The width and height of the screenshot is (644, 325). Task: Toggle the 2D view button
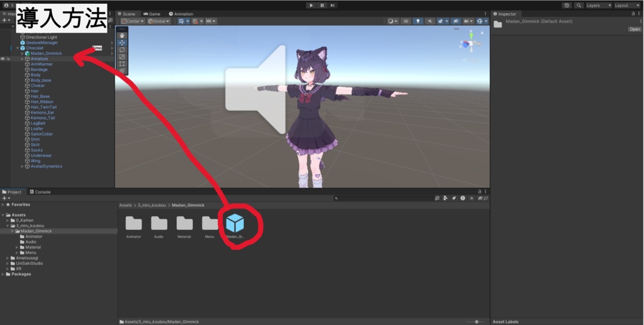click(406, 21)
